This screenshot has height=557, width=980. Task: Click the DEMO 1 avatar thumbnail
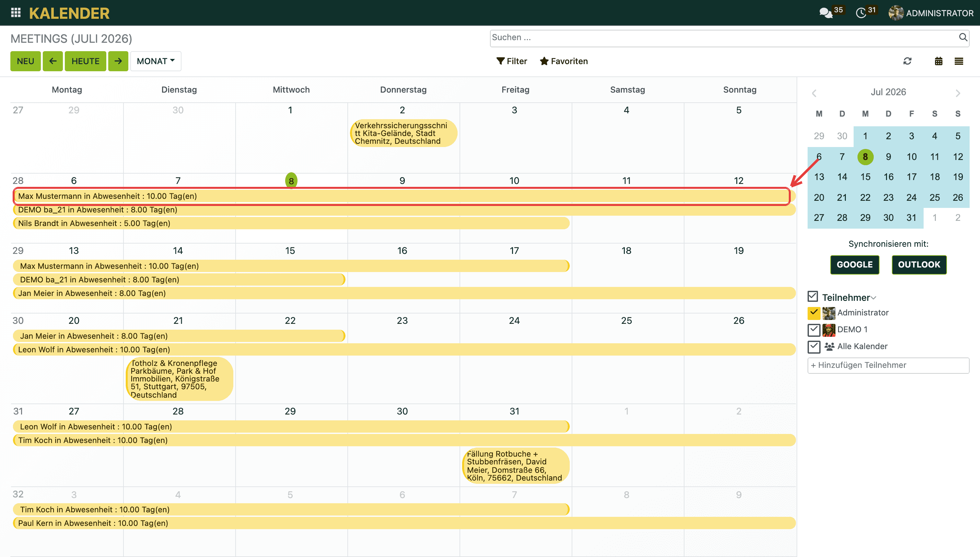pos(829,330)
